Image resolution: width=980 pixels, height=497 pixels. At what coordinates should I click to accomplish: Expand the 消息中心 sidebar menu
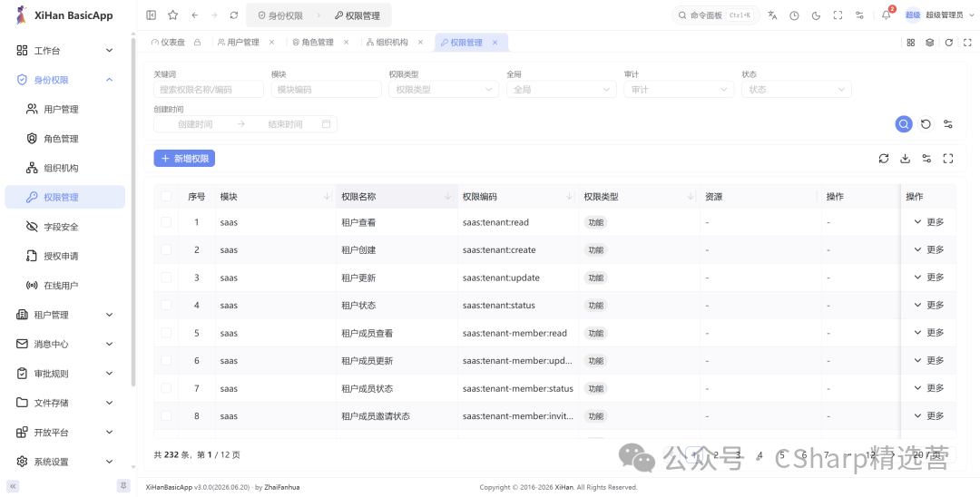[x=65, y=344]
